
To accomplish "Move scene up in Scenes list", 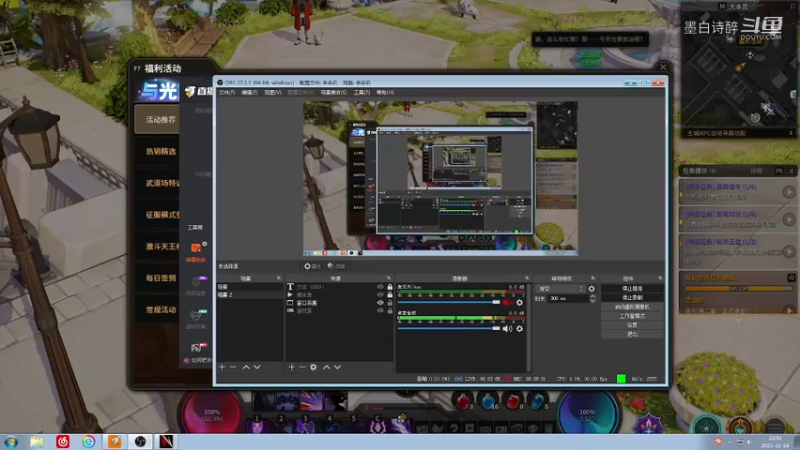I will click(246, 367).
